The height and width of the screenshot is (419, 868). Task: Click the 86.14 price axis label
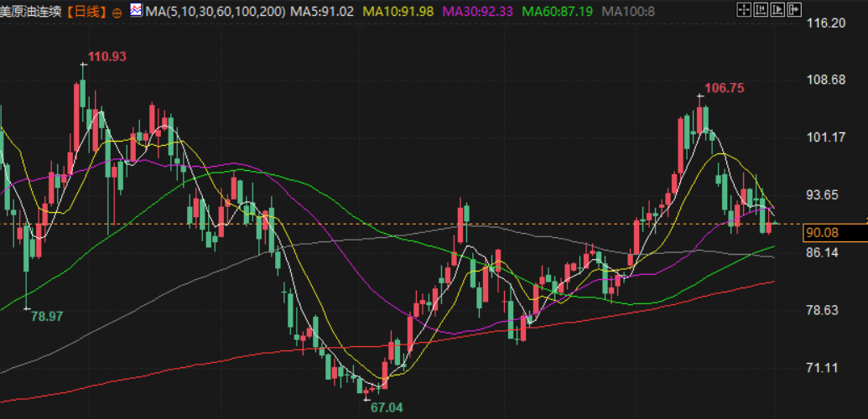[824, 252]
